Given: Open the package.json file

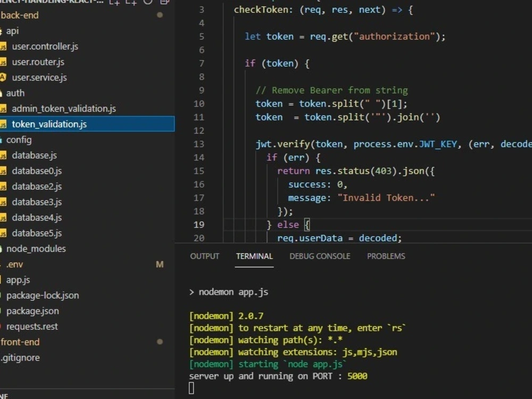Looking at the screenshot, I should pyautogui.click(x=32, y=311).
